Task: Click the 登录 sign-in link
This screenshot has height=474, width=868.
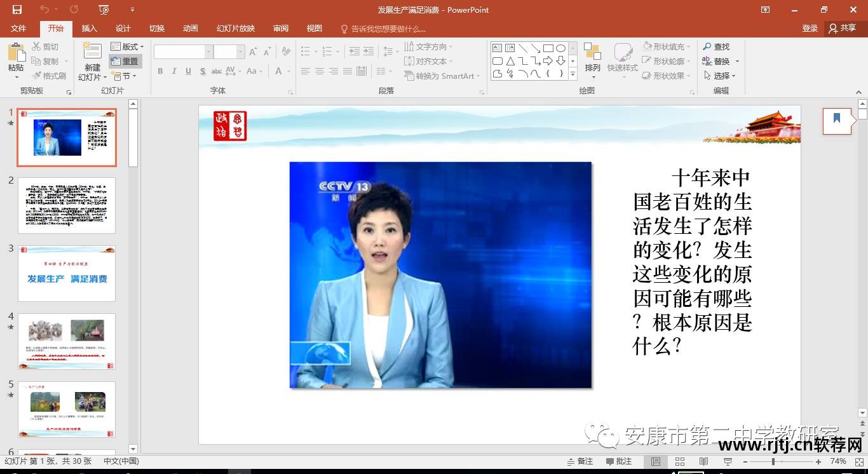Action: (810, 28)
